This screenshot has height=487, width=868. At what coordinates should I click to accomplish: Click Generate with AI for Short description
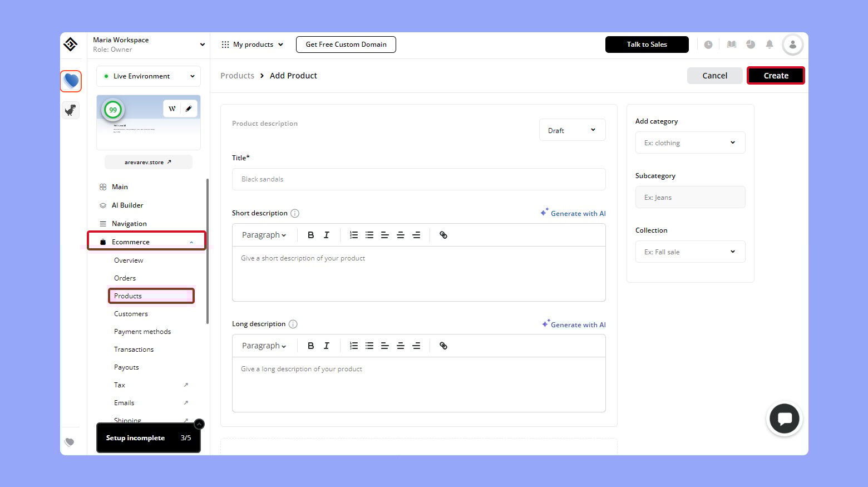[x=573, y=213]
